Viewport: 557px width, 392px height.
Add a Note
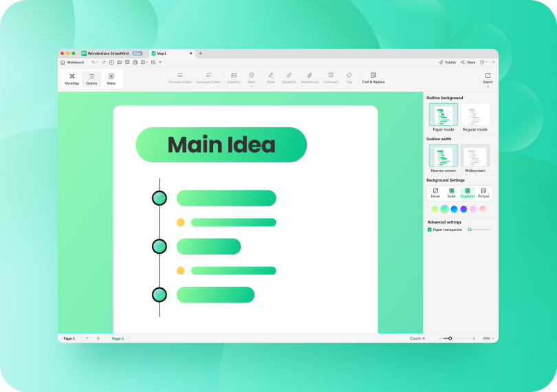tap(271, 78)
